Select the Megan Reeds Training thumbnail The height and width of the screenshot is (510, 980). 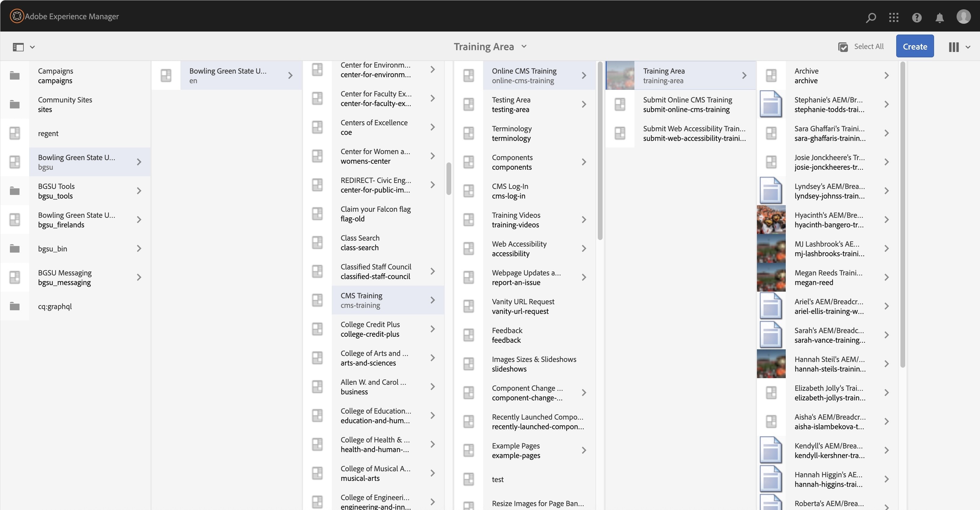click(771, 277)
